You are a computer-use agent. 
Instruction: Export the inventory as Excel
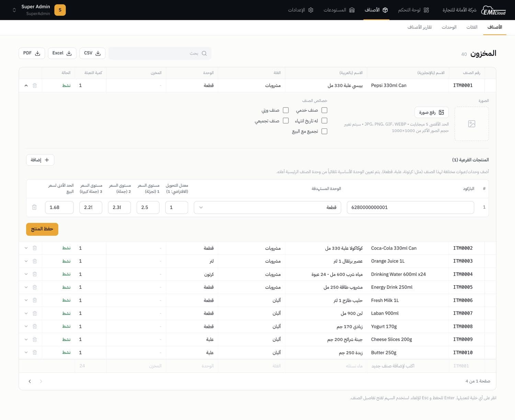[62, 53]
